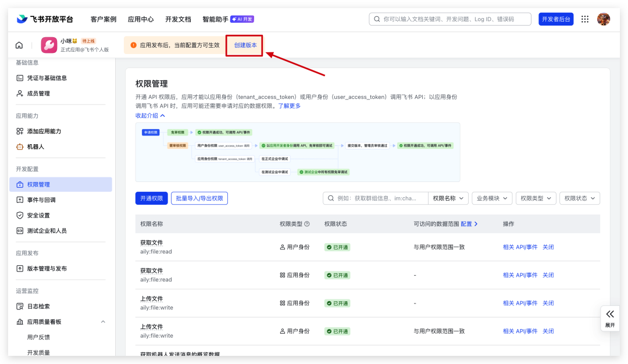Click the blue 开通权限 button
Viewport: 628px width, 364px height.
(x=152, y=198)
